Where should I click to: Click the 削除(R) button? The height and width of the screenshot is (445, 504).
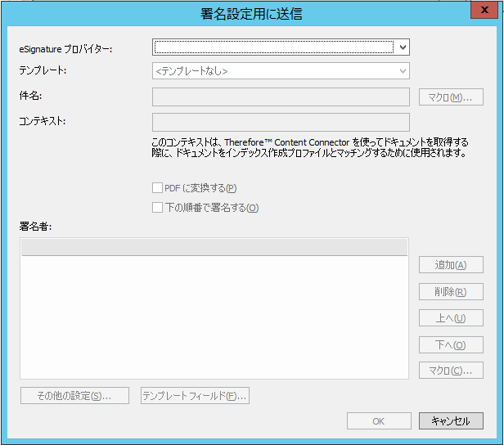[451, 291]
